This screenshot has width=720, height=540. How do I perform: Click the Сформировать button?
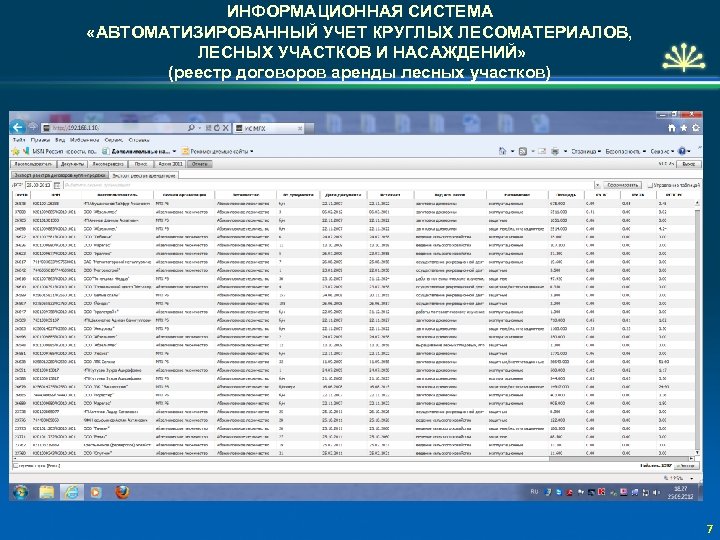(623, 185)
